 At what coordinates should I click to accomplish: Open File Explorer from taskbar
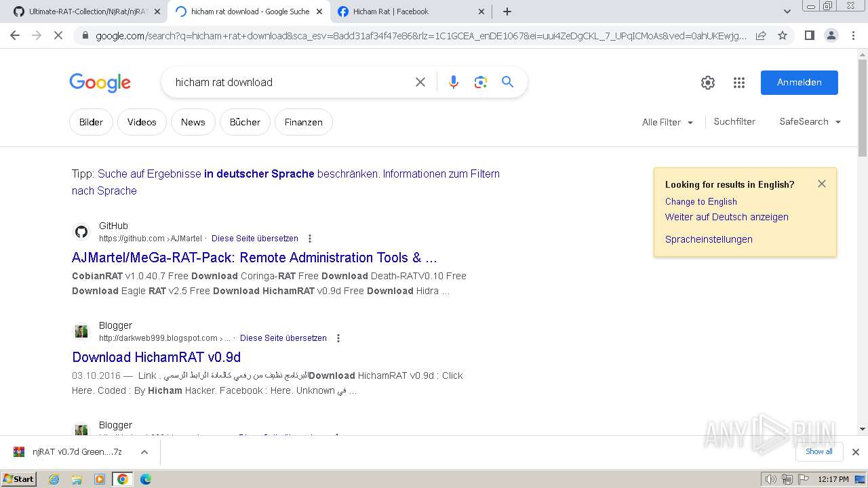pyautogui.click(x=77, y=479)
